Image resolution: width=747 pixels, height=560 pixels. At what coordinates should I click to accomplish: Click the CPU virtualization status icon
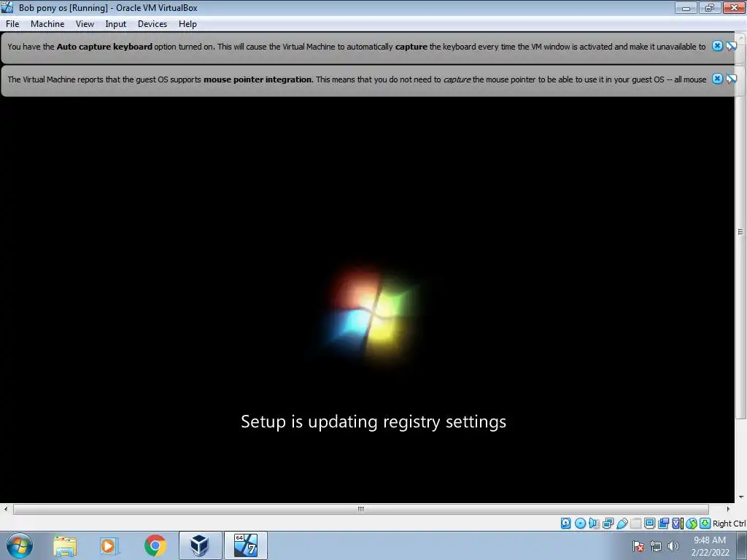tap(678, 524)
